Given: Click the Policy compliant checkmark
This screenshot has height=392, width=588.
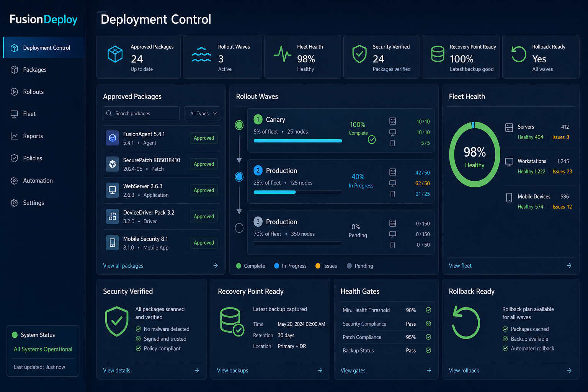Looking at the screenshot, I should [x=139, y=348].
